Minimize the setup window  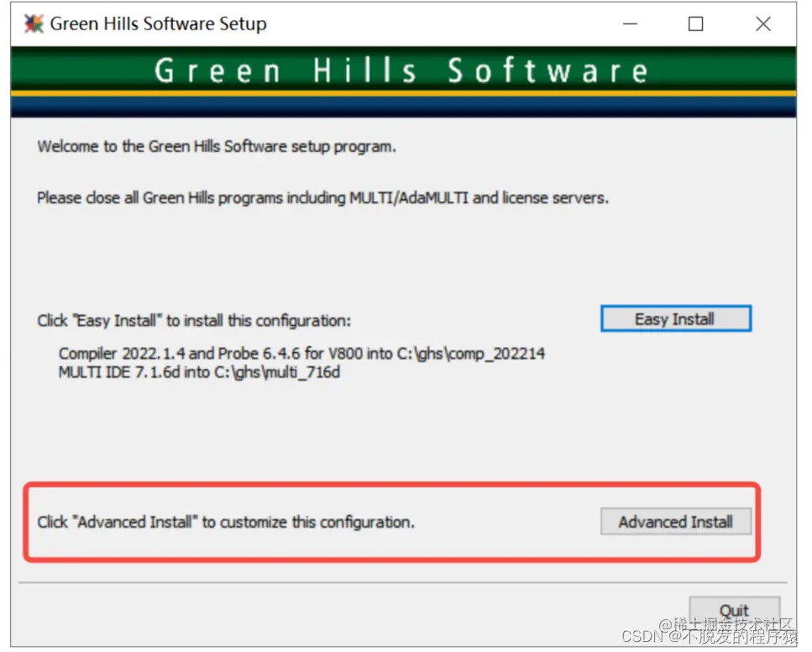click(x=630, y=24)
